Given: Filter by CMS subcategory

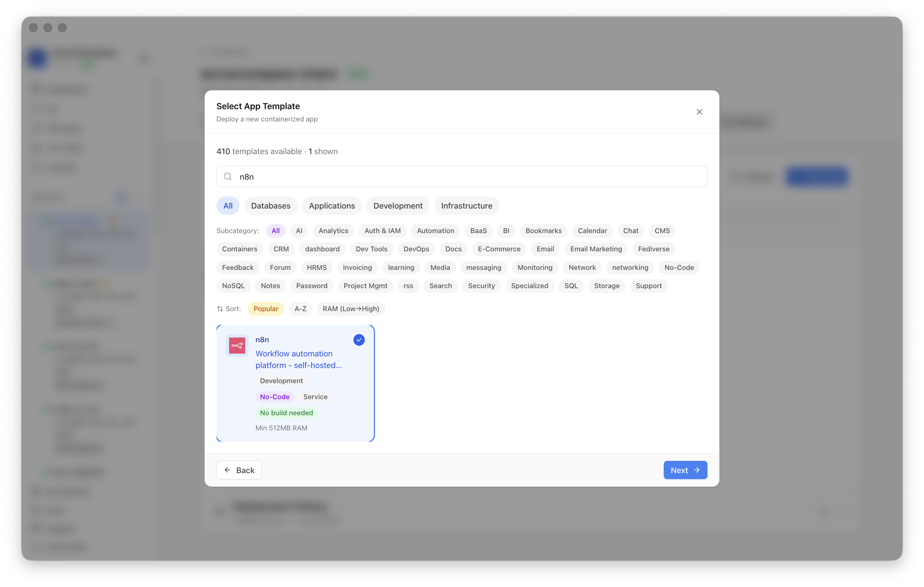Looking at the screenshot, I should [x=662, y=231].
